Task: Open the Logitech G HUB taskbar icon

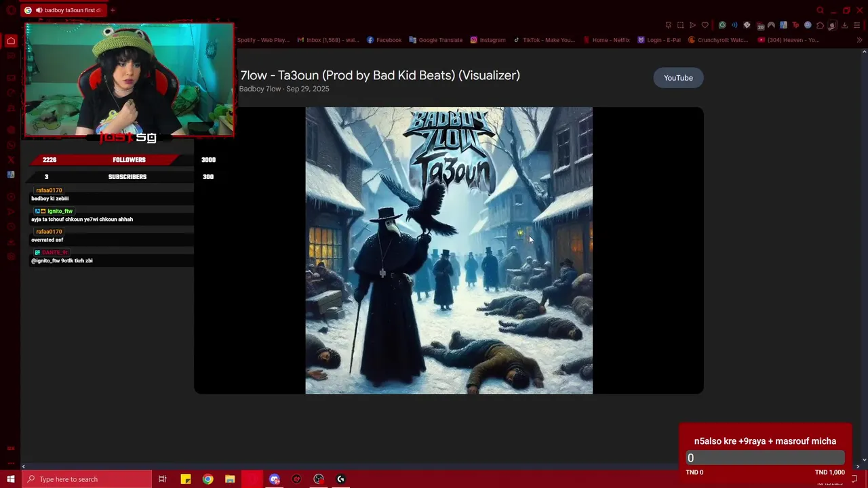Action: pyautogui.click(x=340, y=479)
